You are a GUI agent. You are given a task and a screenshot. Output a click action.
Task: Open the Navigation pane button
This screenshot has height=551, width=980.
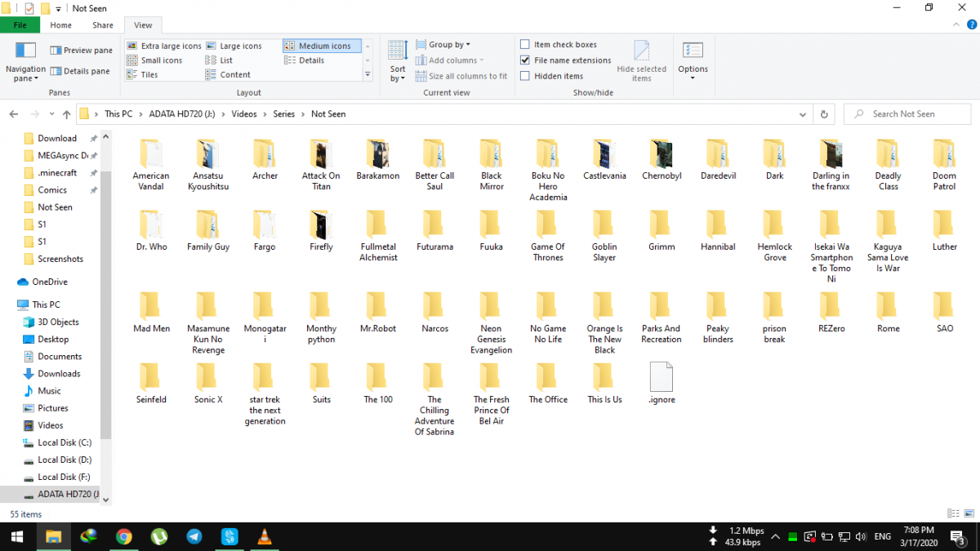25,60
